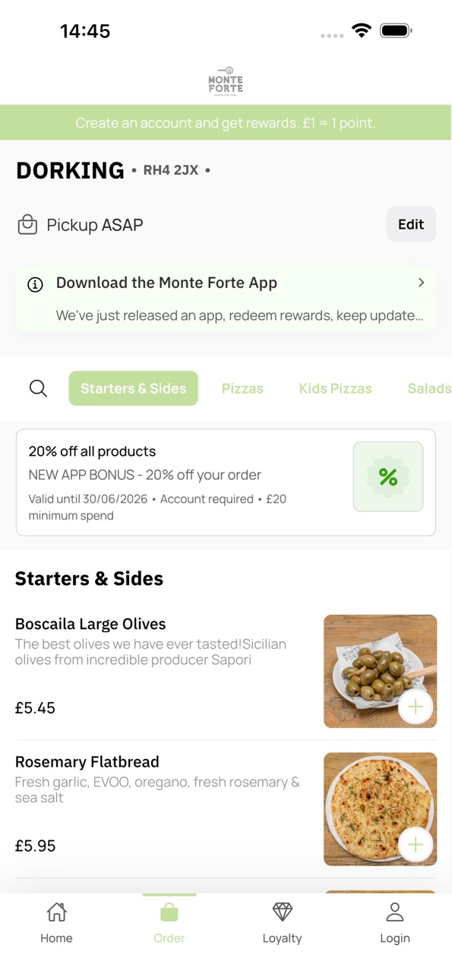Edit the Pickup ASAP setting
Viewport: 452px width, 980px height.
click(411, 224)
